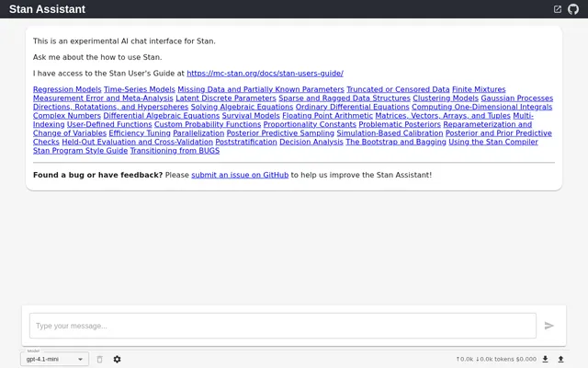
Task: Open Differential Algebraic Equations link
Action: pyautogui.click(x=162, y=116)
